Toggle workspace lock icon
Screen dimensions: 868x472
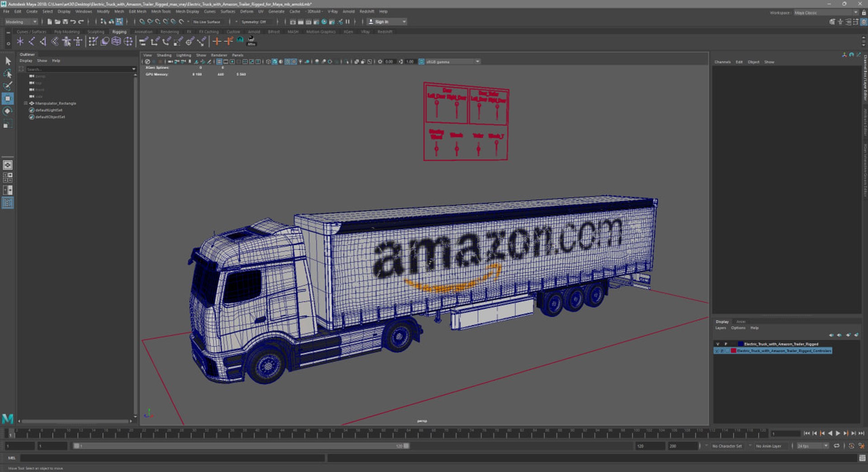click(864, 13)
